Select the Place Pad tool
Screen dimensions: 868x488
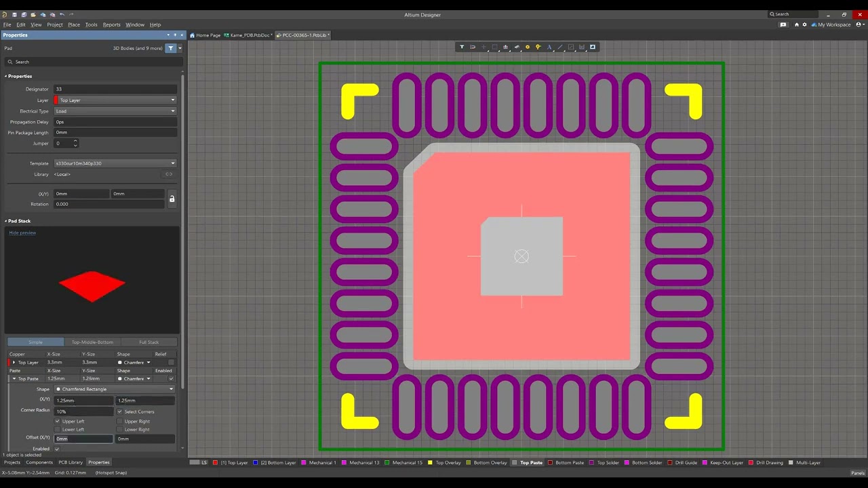[x=528, y=47]
